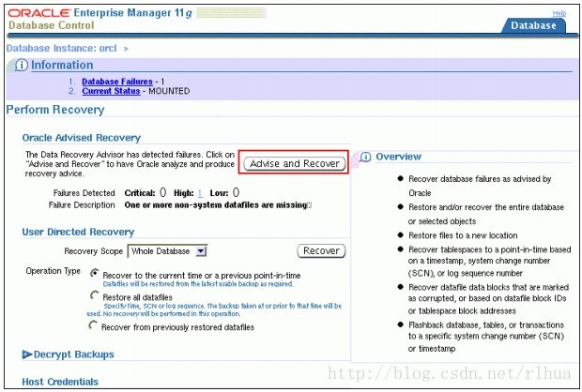
Task: Click the Overview info icon
Action: pyautogui.click(x=365, y=157)
